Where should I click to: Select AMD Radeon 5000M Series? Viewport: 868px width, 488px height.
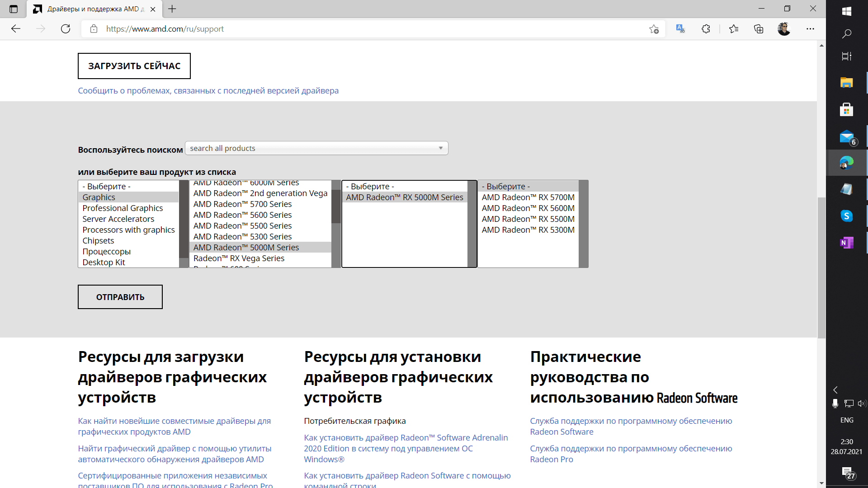(260, 247)
